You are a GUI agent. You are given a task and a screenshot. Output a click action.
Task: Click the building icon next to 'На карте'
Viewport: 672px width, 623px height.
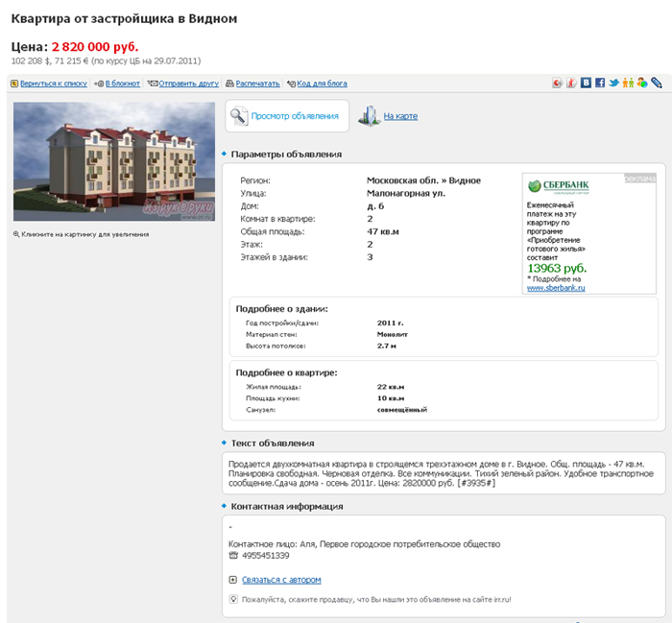(369, 116)
